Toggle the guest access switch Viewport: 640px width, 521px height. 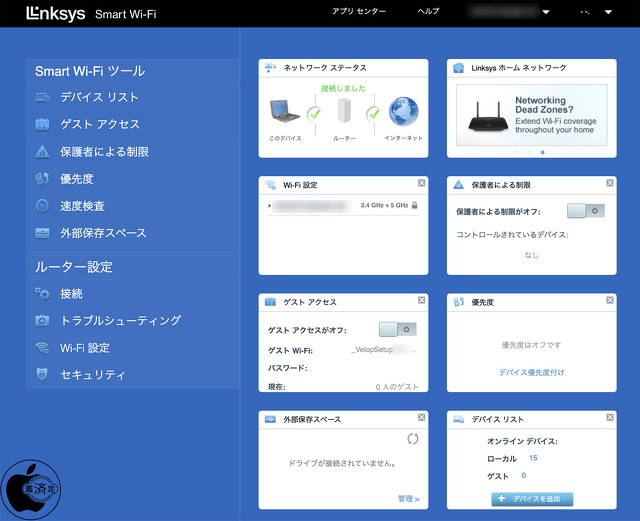pos(398,330)
